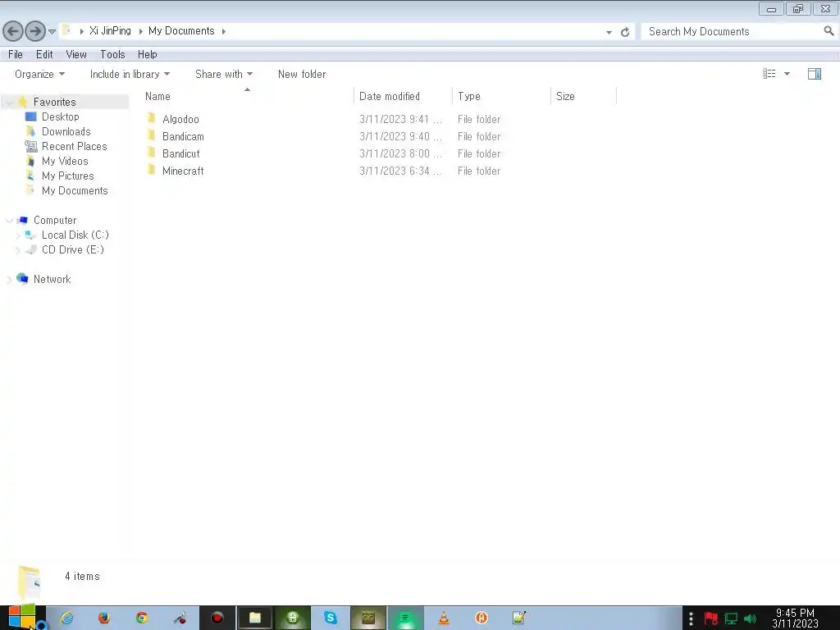This screenshot has width=840, height=630.
Task: Collapse the Favorites tree section
Action: coord(9,103)
